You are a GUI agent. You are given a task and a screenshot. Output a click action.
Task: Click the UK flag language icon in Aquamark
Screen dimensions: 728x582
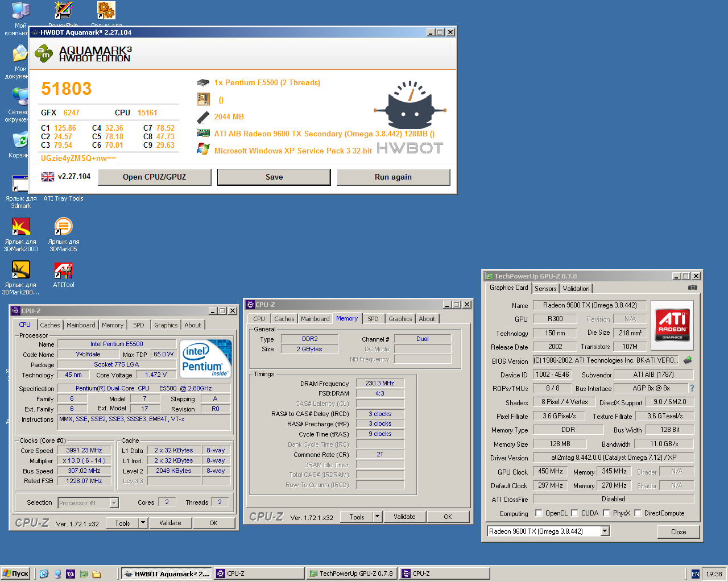48,177
